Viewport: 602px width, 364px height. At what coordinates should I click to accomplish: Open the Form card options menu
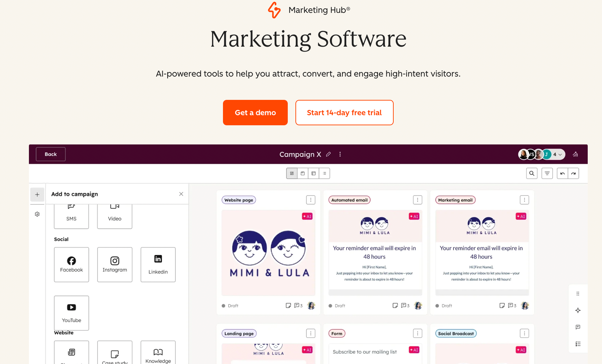point(418,333)
